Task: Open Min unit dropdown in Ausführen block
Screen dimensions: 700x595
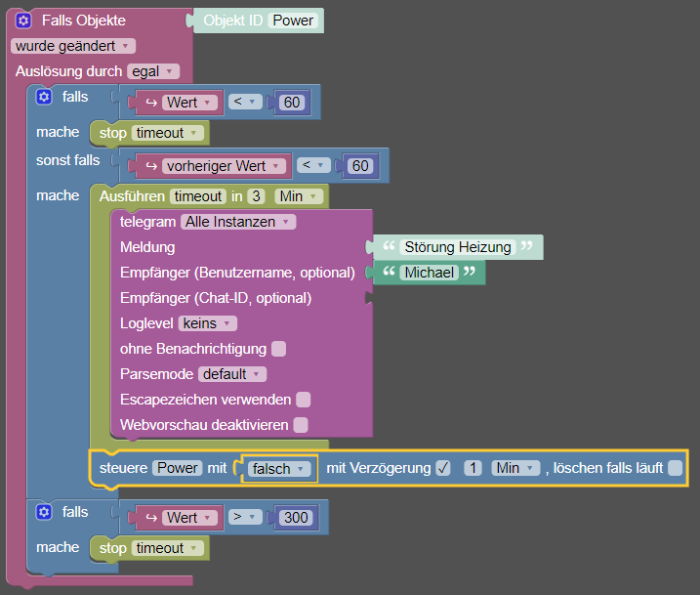Action: coord(298,196)
